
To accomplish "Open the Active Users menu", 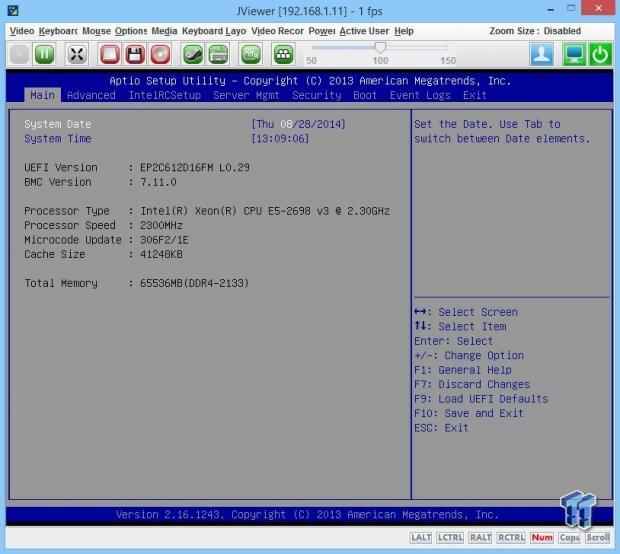I will (x=364, y=31).
